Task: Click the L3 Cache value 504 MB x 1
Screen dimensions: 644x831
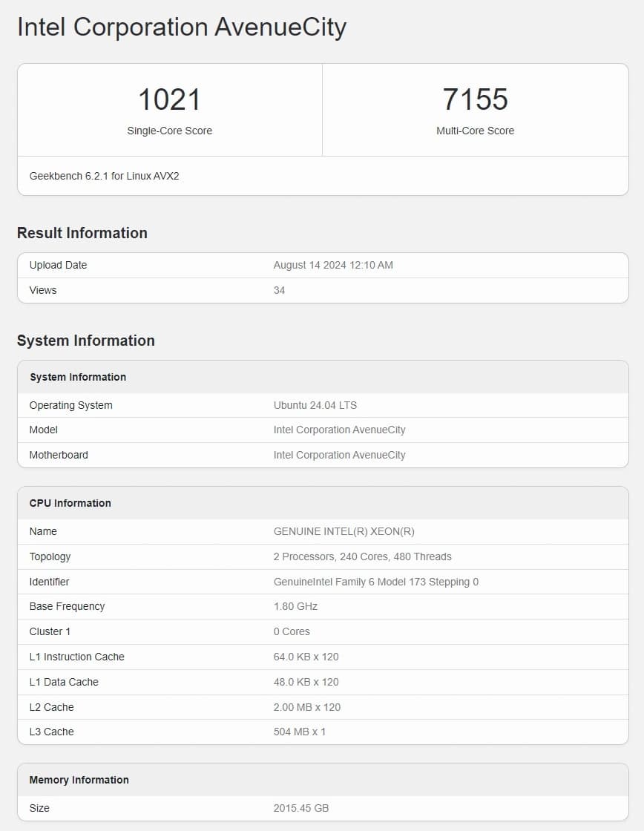Action: click(x=300, y=732)
